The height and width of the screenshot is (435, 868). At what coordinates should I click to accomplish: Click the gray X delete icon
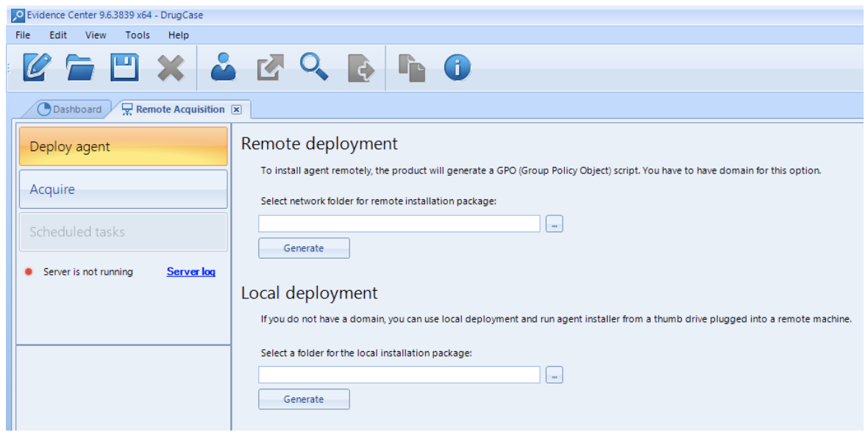pos(171,68)
